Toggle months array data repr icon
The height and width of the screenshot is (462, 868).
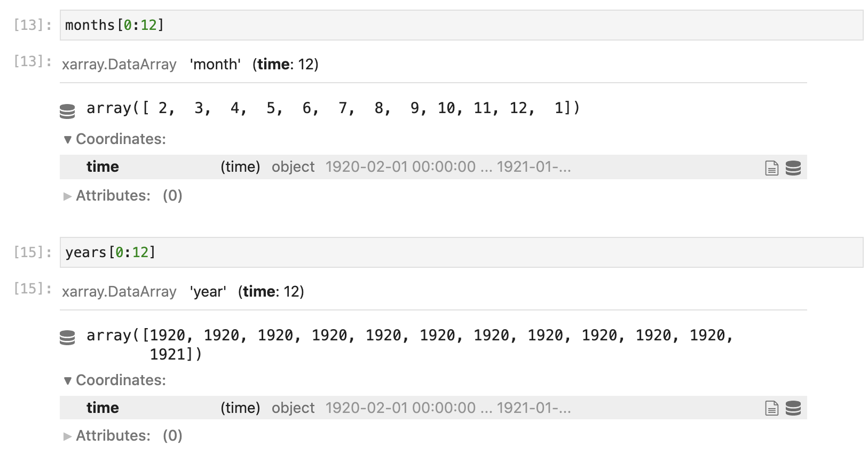point(67,111)
